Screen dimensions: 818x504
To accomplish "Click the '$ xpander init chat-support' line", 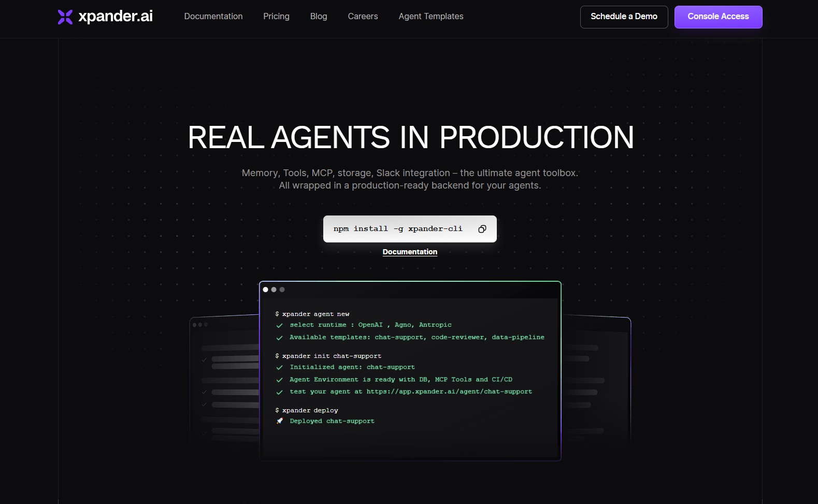I will click(x=328, y=356).
